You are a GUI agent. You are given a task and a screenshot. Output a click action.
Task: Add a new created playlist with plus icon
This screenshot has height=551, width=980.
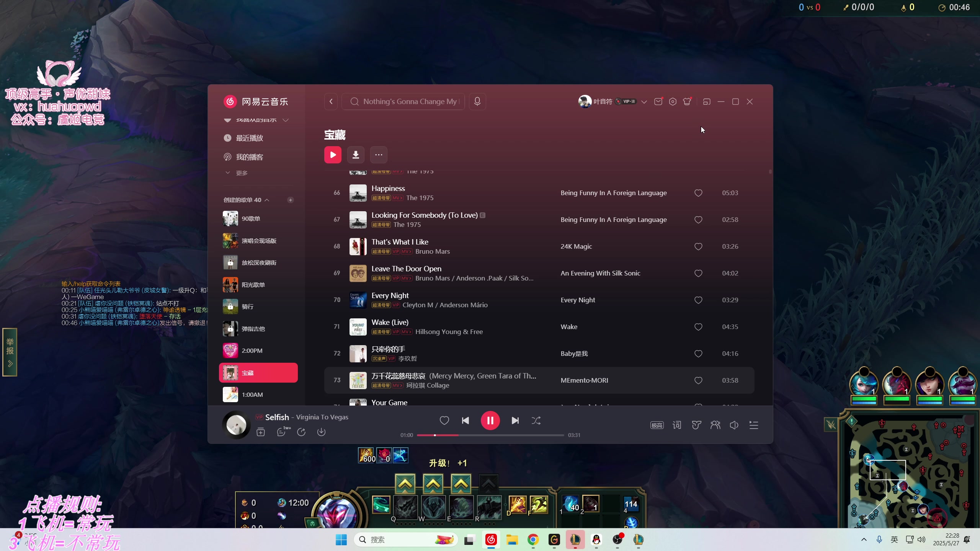point(291,200)
